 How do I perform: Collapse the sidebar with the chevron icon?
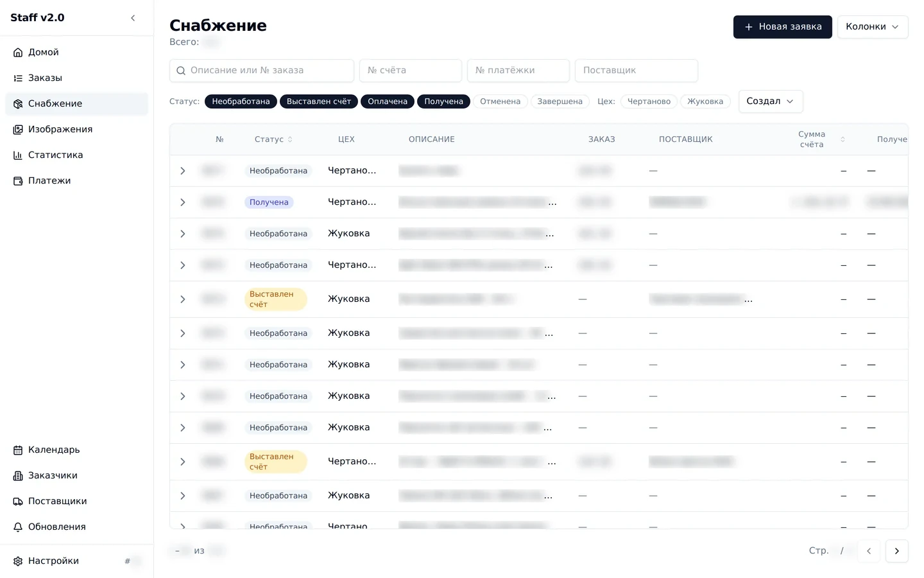(133, 18)
